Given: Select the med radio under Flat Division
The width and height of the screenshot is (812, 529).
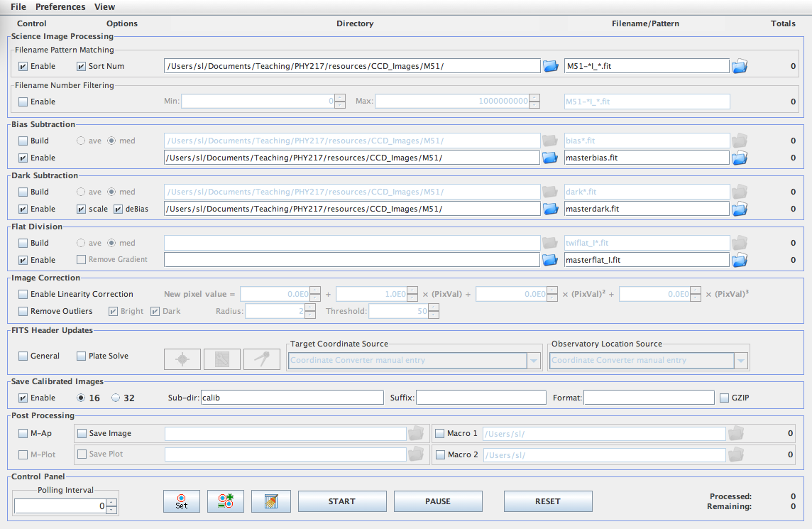Looking at the screenshot, I should (111, 243).
